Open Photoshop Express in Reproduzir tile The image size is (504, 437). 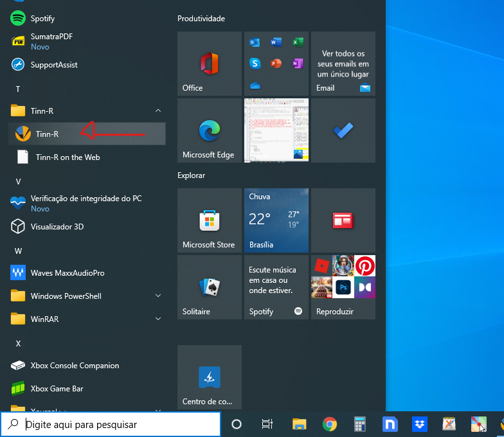[x=343, y=287]
